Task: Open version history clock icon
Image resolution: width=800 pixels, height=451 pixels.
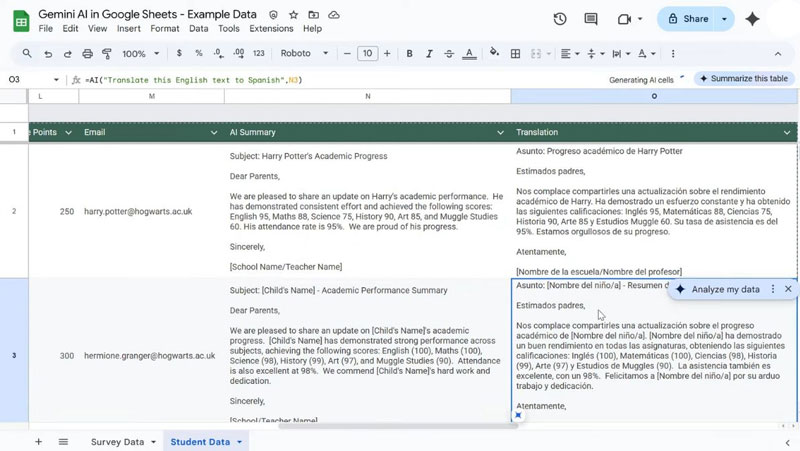Action: pyautogui.click(x=560, y=19)
